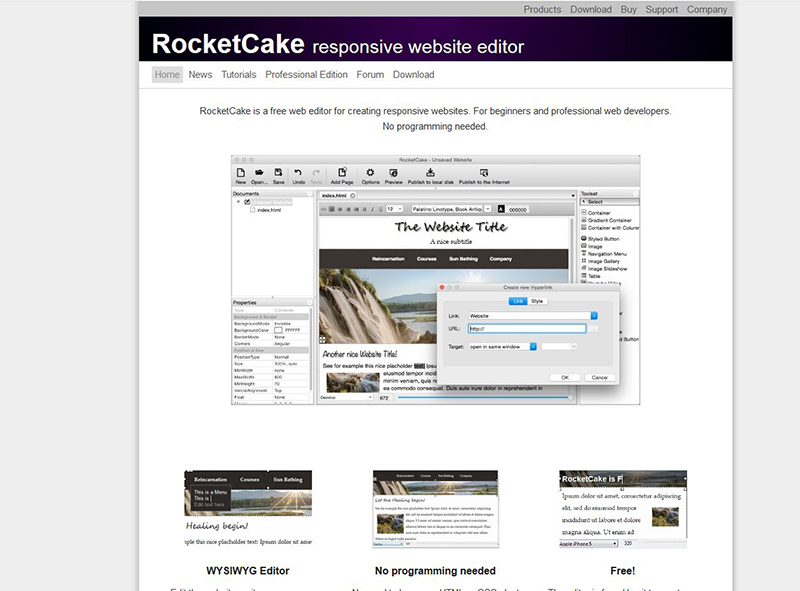Screen dimensions: 800x591
Task: Toggle underline formatting in text toolbar
Action: 381,209
